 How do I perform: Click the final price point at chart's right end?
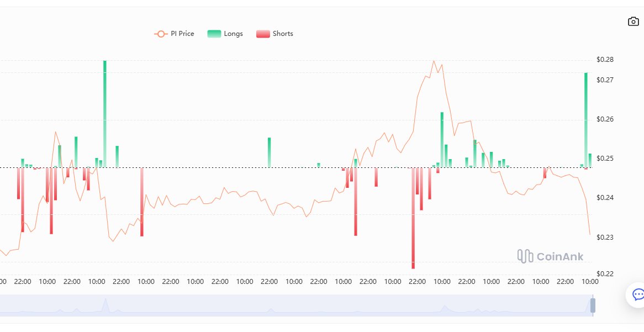[590, 235]
